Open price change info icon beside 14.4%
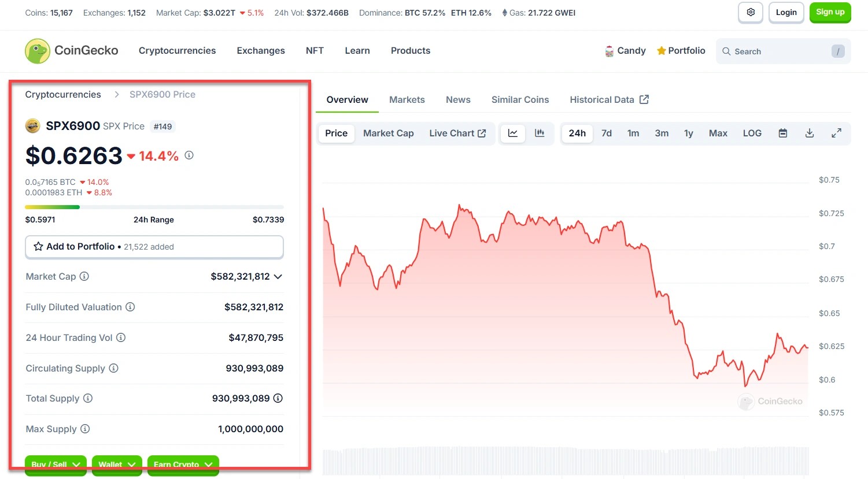 pos(189,155)
